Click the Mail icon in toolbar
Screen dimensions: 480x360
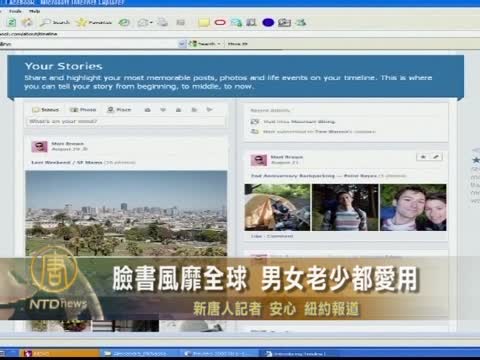click(143, 23)
